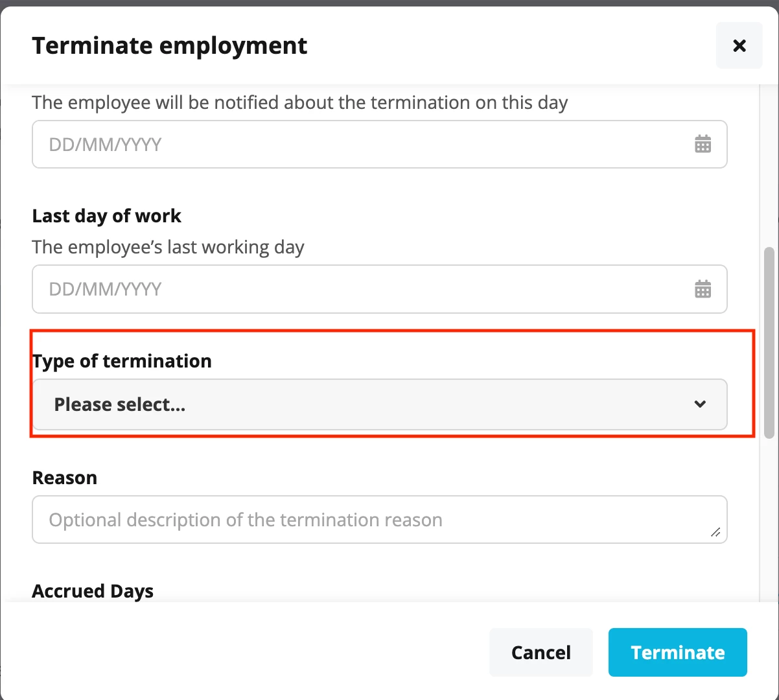Focus the notification date DD/MM/YYYY field
The height and width of the screenshot is (700, 779).
pos(380,144)
